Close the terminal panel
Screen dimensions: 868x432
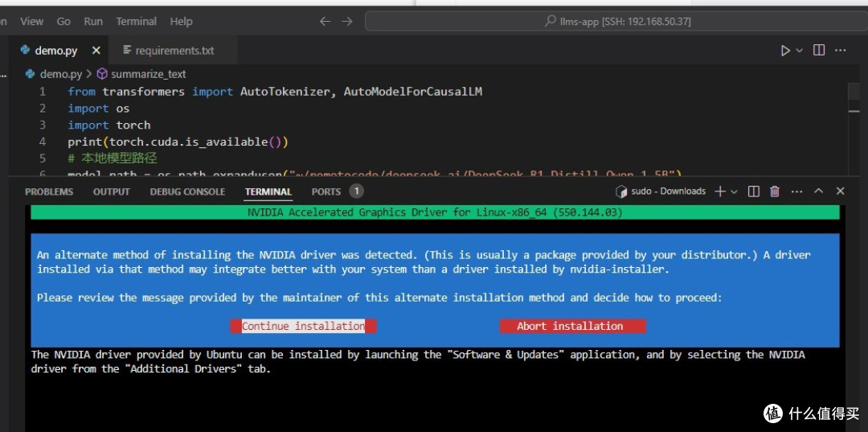click(841, 191)
